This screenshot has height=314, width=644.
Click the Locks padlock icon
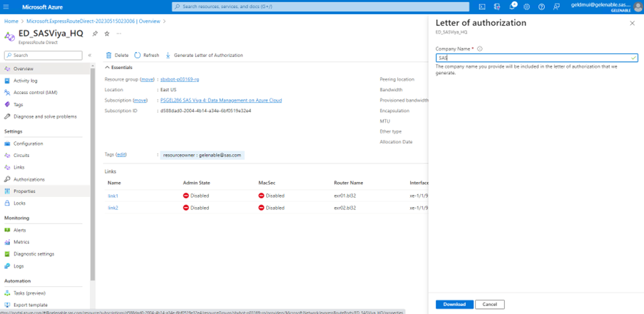pyautogui.click(x=7, y=203)
